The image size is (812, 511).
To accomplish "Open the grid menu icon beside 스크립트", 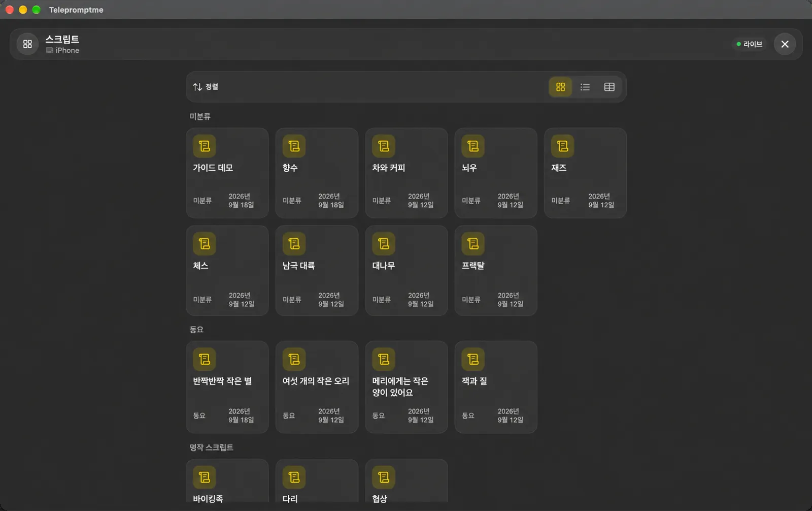I will click(27, 44).
